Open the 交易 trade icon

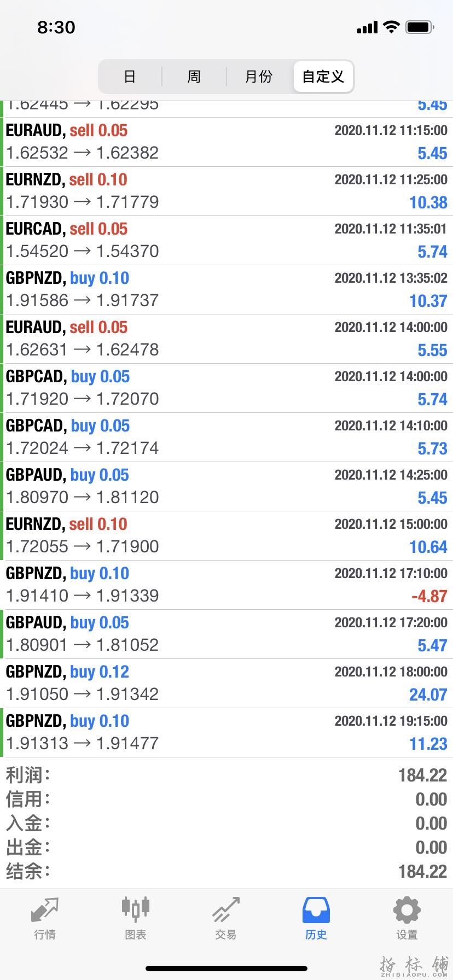[226, 910]
